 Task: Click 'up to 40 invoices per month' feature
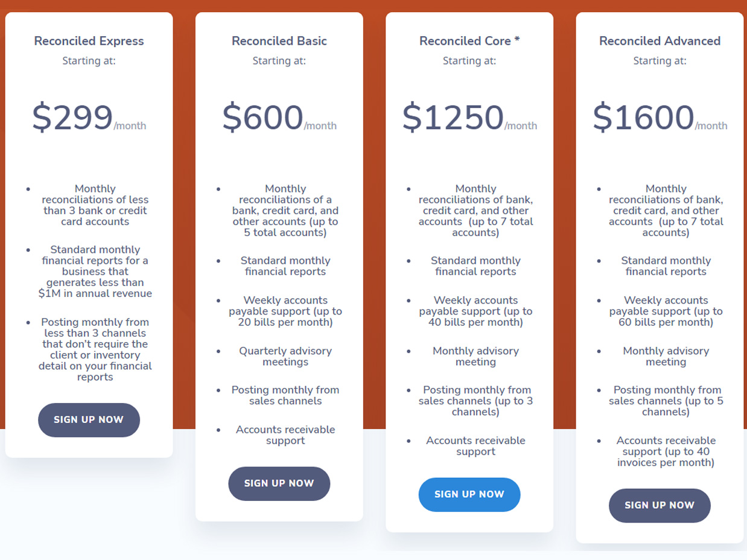click(666, 451)
